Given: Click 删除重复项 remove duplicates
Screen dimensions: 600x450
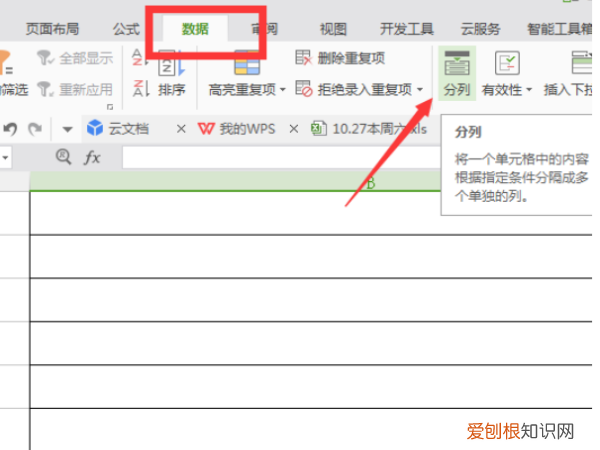Looking at the screenshot, I should click(340, 58).
